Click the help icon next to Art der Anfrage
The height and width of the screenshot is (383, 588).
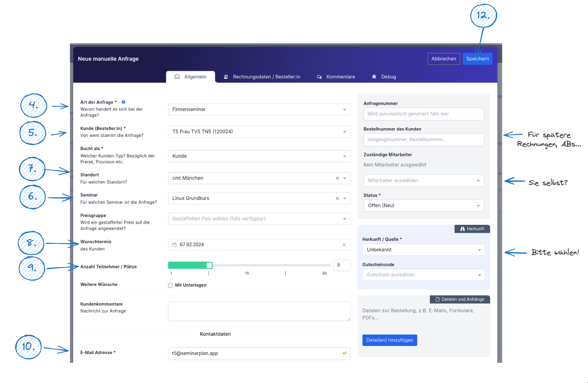coord(123,102)
